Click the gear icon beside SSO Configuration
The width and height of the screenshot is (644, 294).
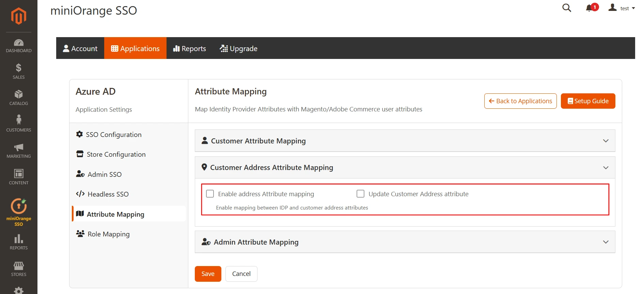click(79, 134)
